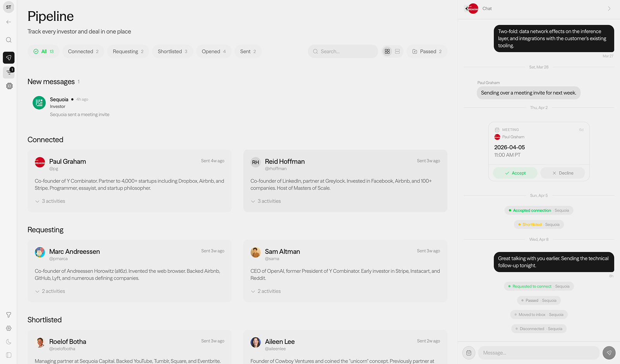Expand Marc Andreessen's 2 activities
Image resolution: width=620 pixels, height=364 pixels.
click(50, 291)
